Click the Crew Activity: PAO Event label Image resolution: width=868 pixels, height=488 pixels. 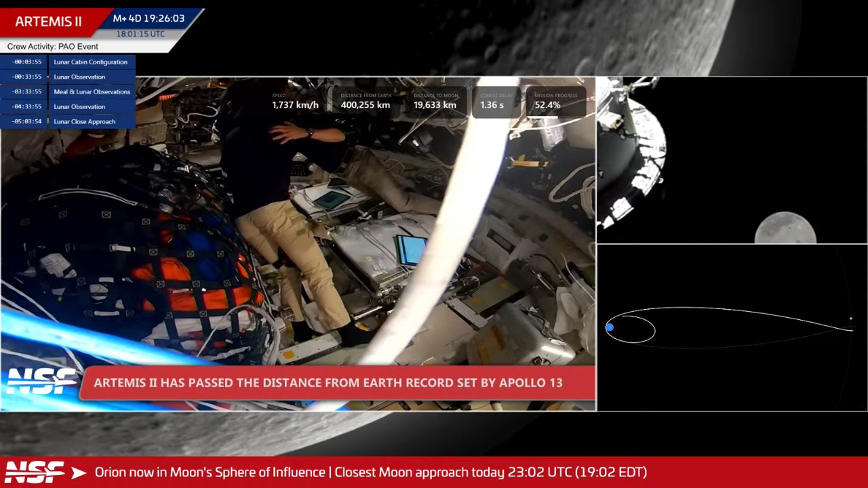click(x=53, y=47)
